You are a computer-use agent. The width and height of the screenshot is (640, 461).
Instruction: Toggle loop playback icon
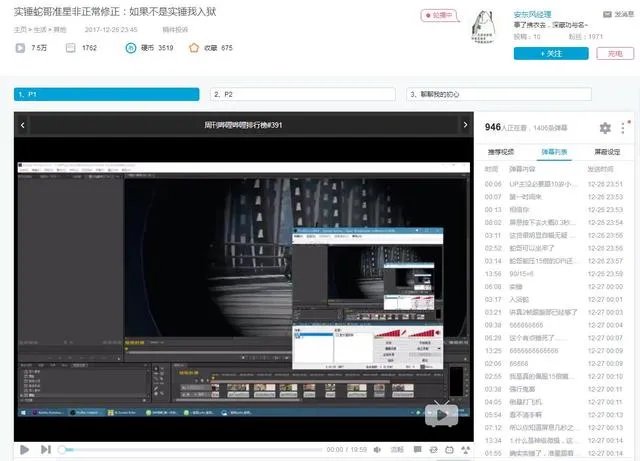pos(433,450)
